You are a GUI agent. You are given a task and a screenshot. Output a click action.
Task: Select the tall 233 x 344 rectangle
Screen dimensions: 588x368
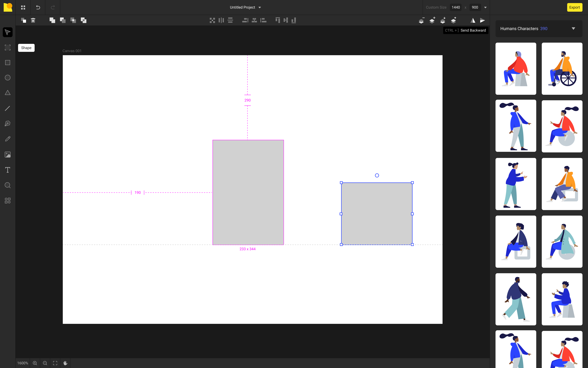248,192
